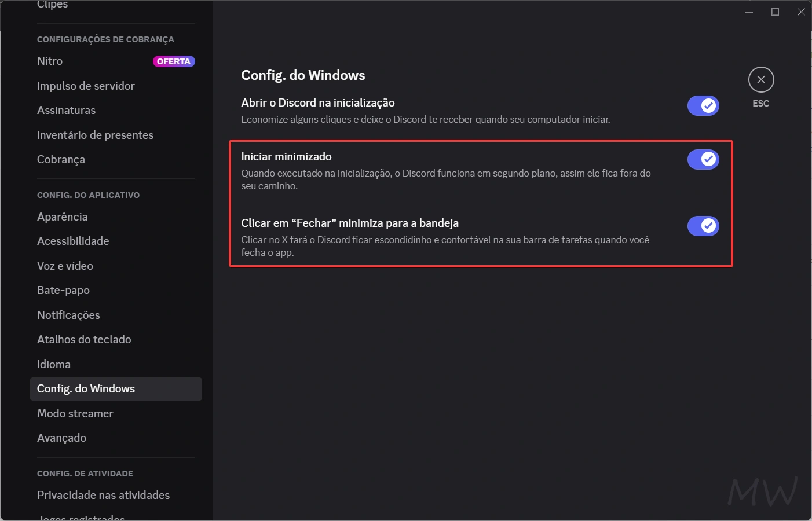Select 'Aparência' in the sidebar

[62, 217]
